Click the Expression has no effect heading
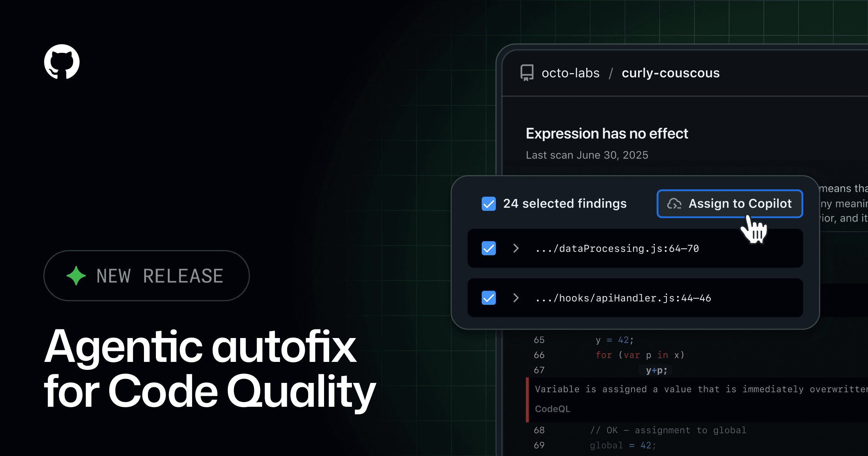The height and width of the screenshot is (456, 868). click(x=607, y=134)
